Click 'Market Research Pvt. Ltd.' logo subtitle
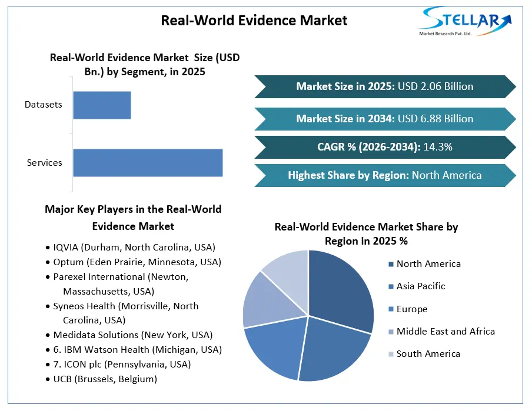532x411 pixels. click(x=445, y=34)
